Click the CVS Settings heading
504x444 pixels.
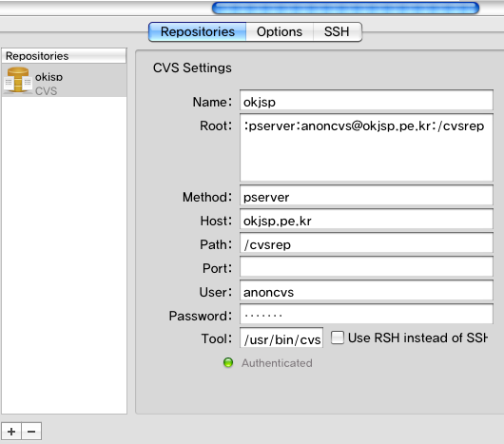pyautogui.click(x=192, y=68)
